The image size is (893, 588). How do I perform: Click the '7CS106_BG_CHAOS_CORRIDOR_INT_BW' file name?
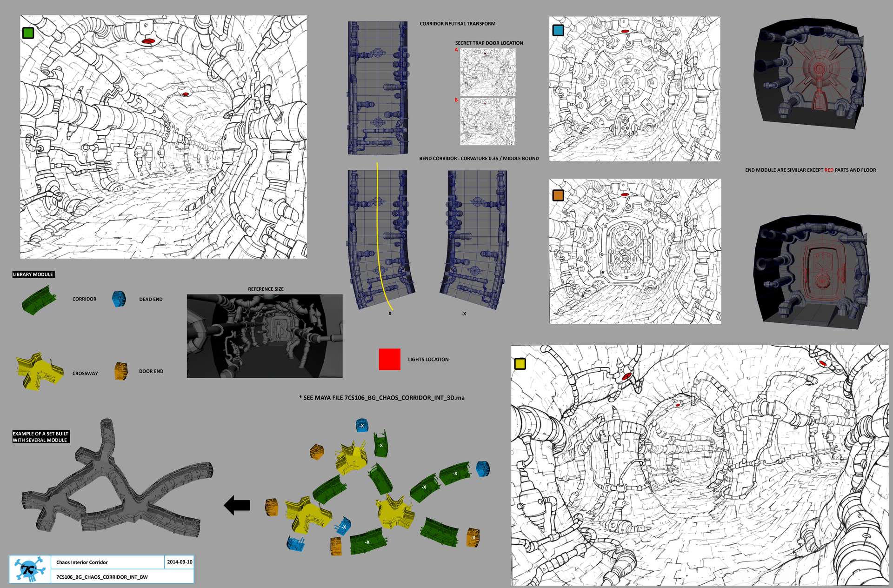click(x=102, y=577)
